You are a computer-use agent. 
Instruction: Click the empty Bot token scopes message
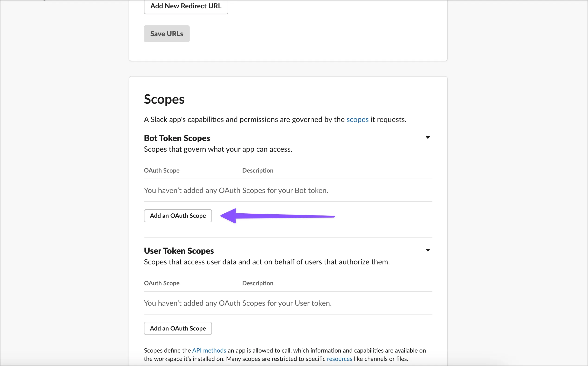236,190
